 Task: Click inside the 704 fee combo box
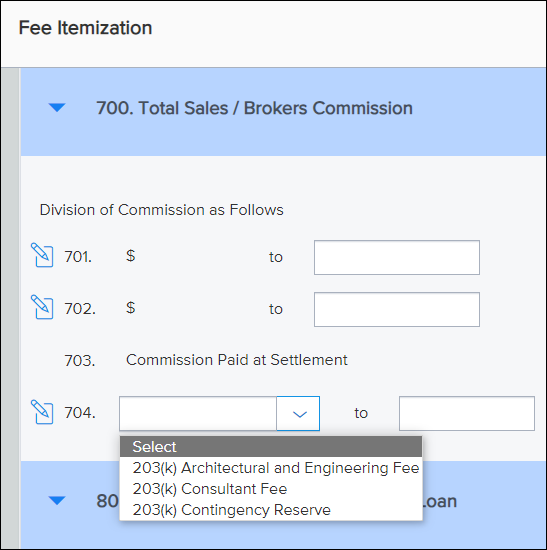pyautogui.click(x=198, y=414)
